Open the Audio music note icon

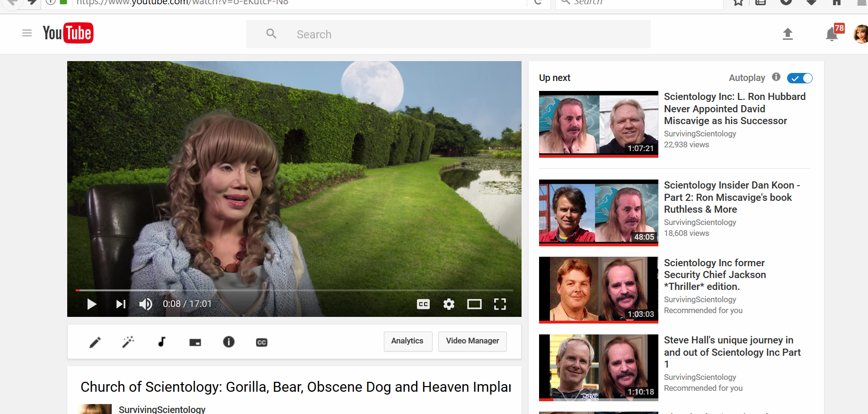(162, 342)
